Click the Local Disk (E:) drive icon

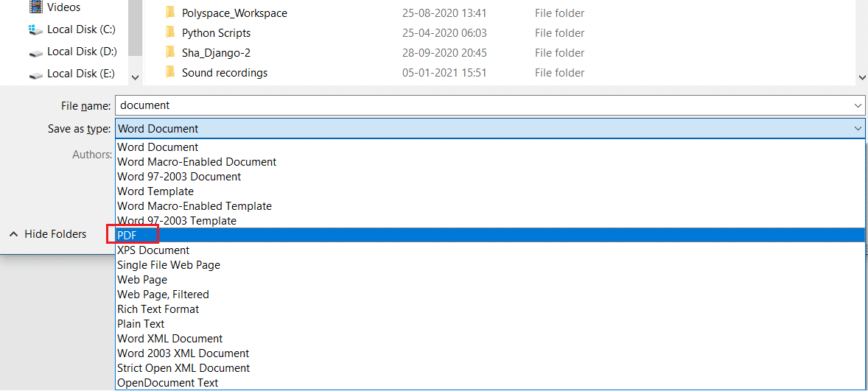36,75
